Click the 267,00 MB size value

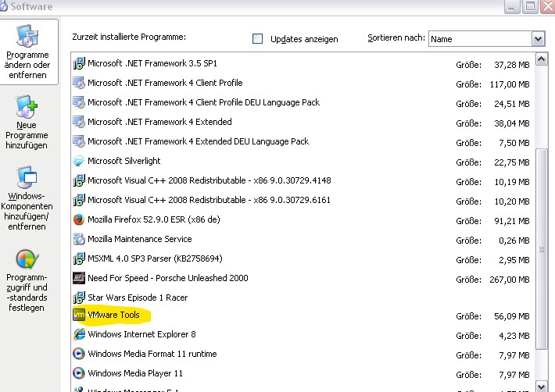[510, 280]
